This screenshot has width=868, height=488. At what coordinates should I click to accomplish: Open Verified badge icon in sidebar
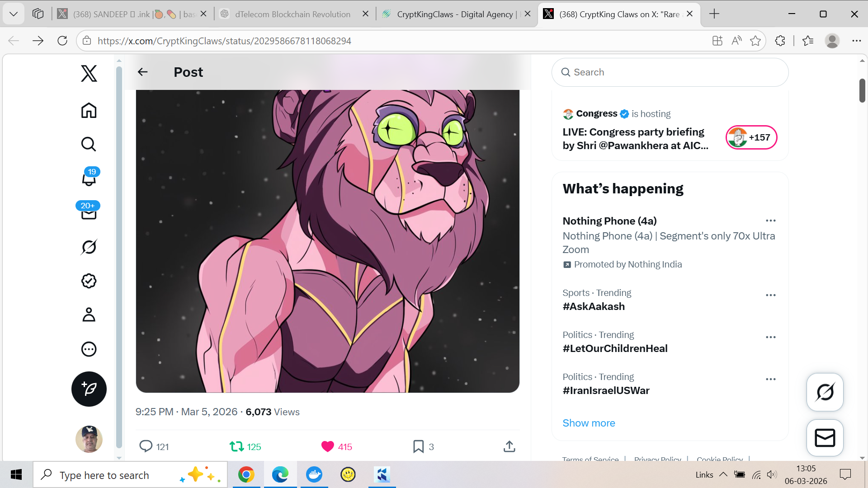click(x=89, y=281)
